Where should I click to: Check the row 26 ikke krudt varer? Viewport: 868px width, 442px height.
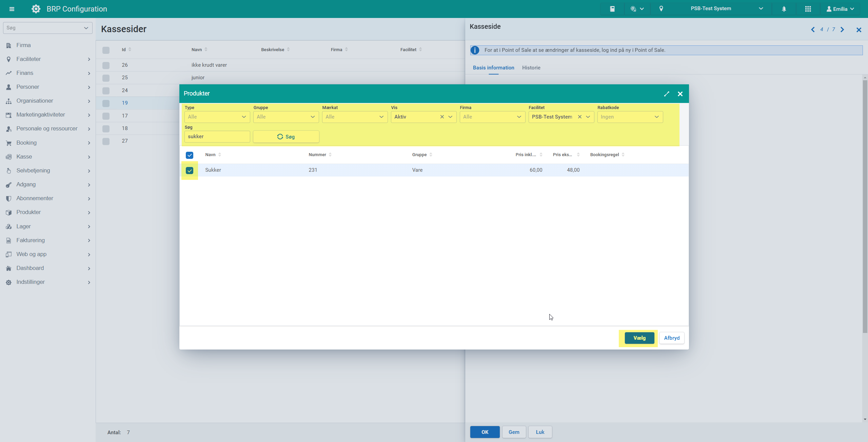pyautogui.click(x=106, y=65)
